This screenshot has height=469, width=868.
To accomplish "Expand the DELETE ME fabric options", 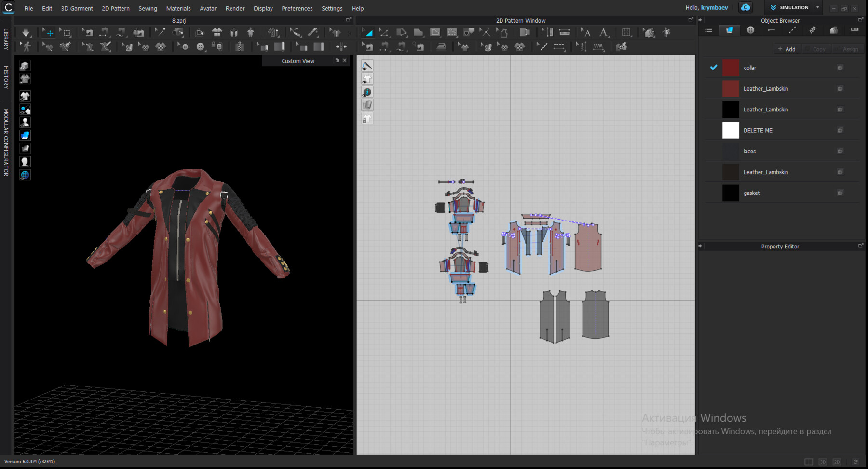I will click(x=840, y=130).
